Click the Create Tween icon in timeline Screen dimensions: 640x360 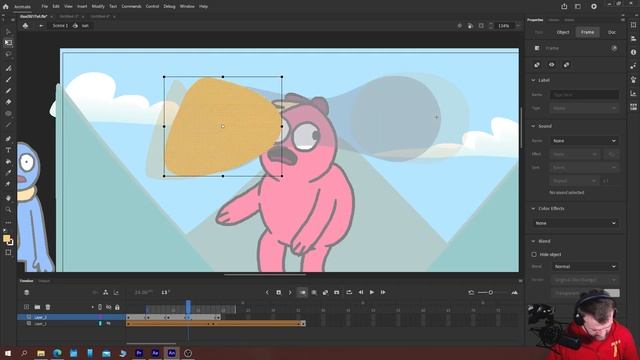tap(325, 292)
